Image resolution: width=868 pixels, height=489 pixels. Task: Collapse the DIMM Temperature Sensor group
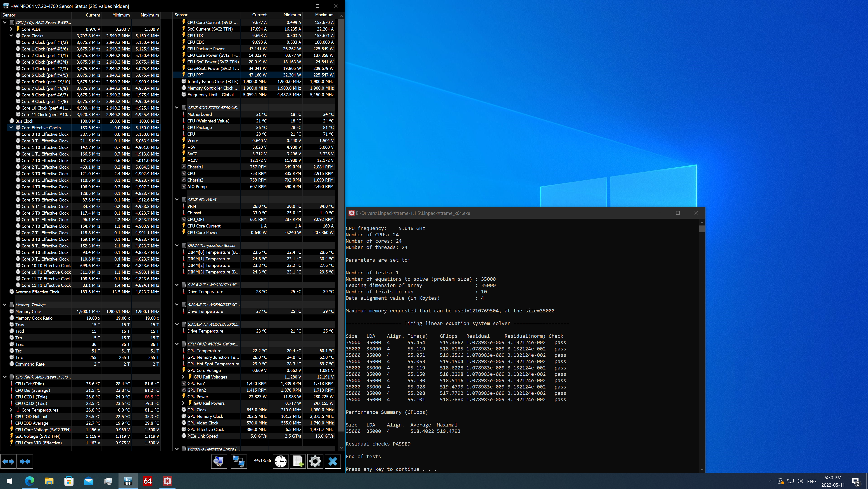(x=177, y=245)
